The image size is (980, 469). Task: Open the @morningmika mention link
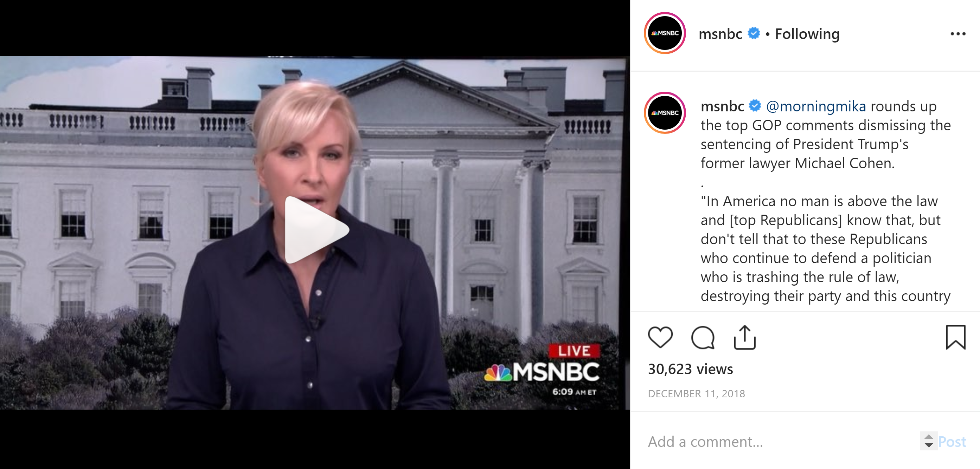816,106
